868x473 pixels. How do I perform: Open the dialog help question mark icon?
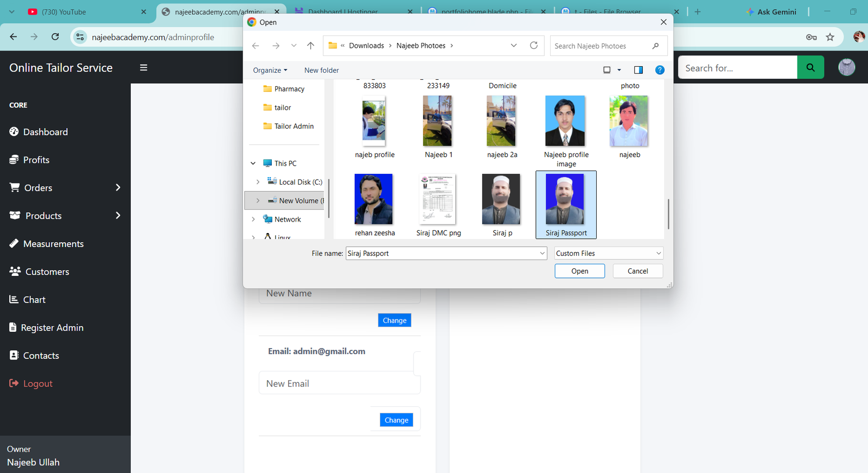coord(660,70)
